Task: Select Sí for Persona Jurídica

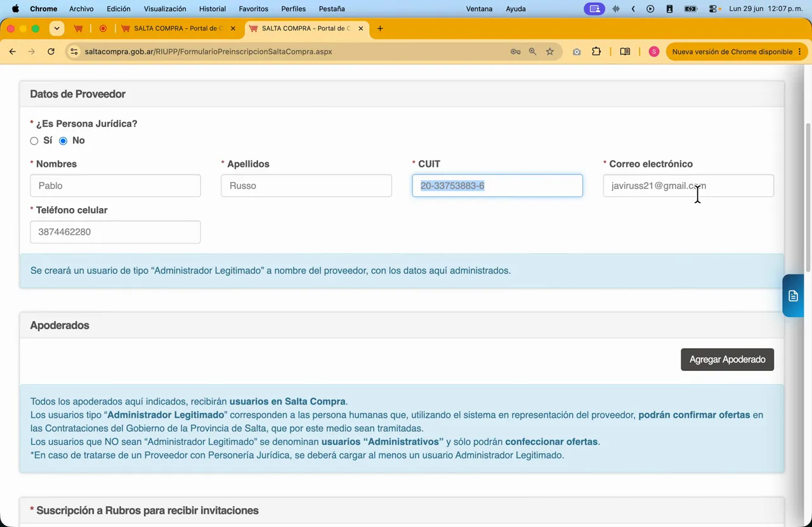Action: pos(34,141)
